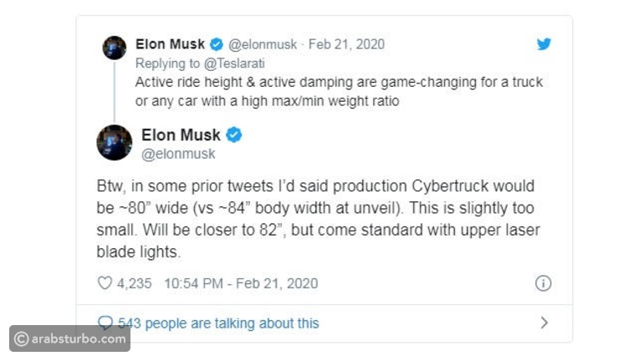Click the speech bubble conversation icon

pos(105,323)
